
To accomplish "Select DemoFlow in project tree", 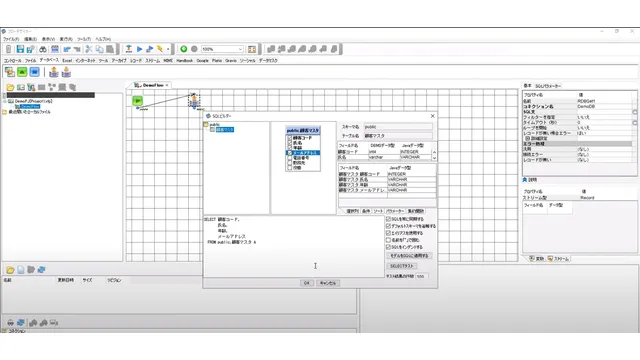I will click(30, 107).
